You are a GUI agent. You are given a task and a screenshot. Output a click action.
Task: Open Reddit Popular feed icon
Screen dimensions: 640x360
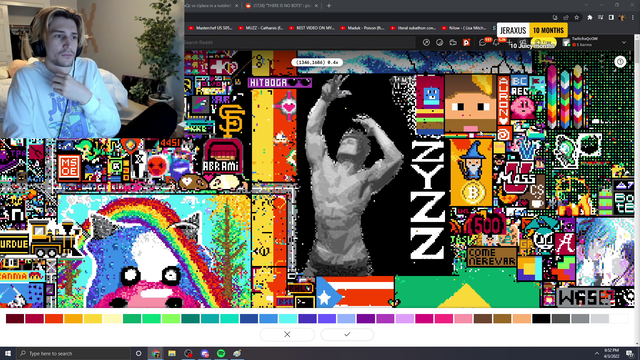point(426,42)
